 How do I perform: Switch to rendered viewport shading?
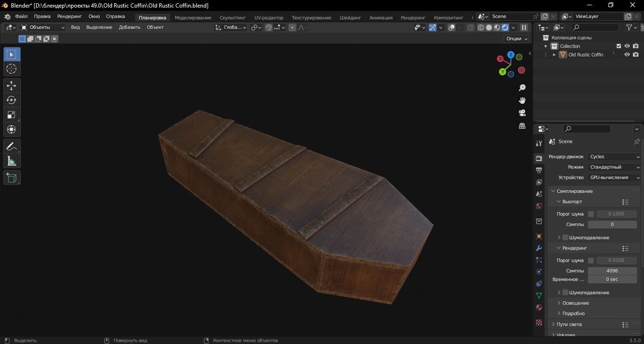(505, 27)
